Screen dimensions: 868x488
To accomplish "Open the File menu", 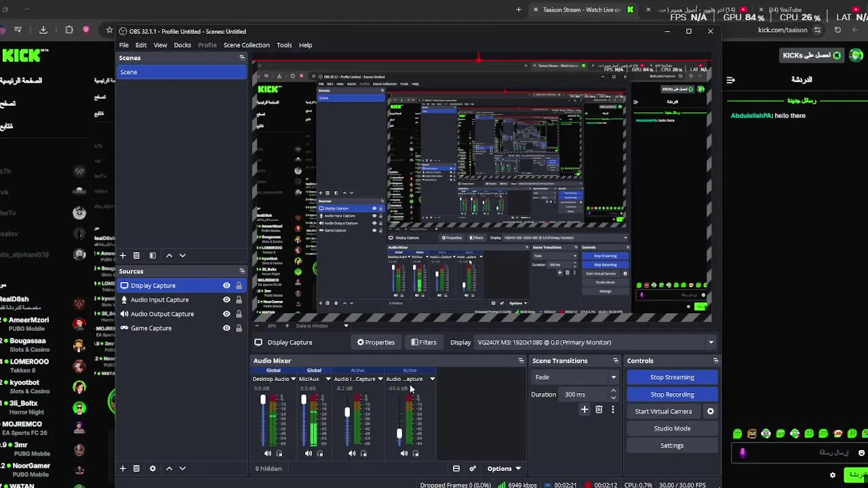I will point(124,45).
